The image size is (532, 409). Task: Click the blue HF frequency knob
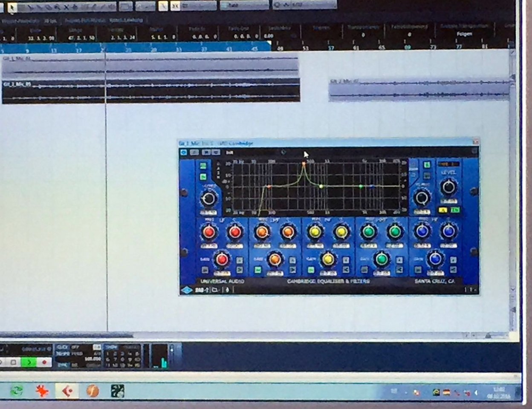coord(422,231)
